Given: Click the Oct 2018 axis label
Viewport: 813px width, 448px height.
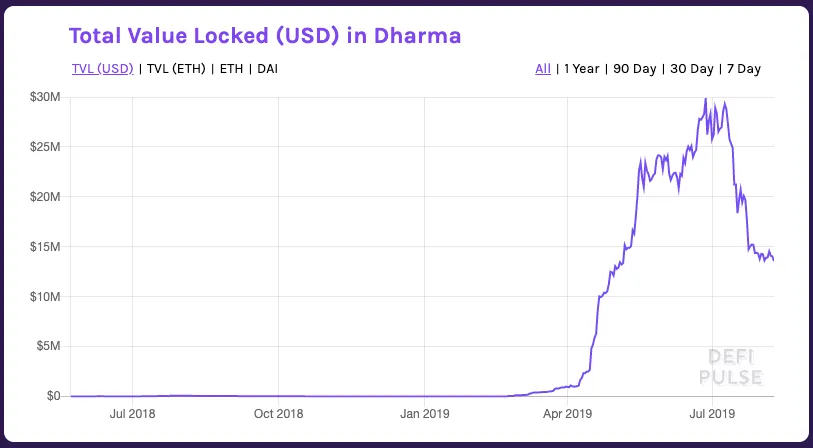Looking at the screenshot, I should (x=278, y=414).
